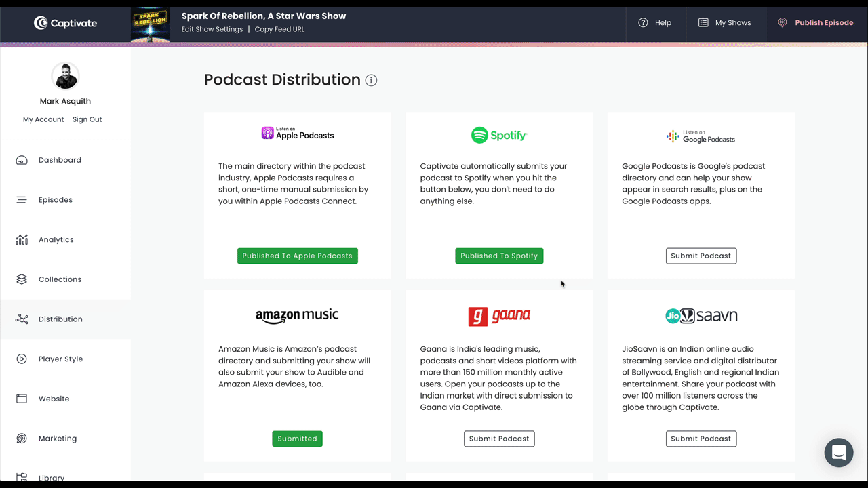The height and width of the screenshot is (488, 868).
Task: Open the Marketing section
Action: (58, 438)
